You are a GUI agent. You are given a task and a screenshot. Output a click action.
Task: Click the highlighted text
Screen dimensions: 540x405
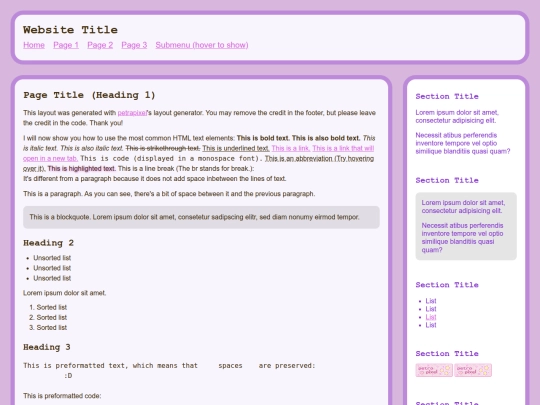click(x=82, y=169)
